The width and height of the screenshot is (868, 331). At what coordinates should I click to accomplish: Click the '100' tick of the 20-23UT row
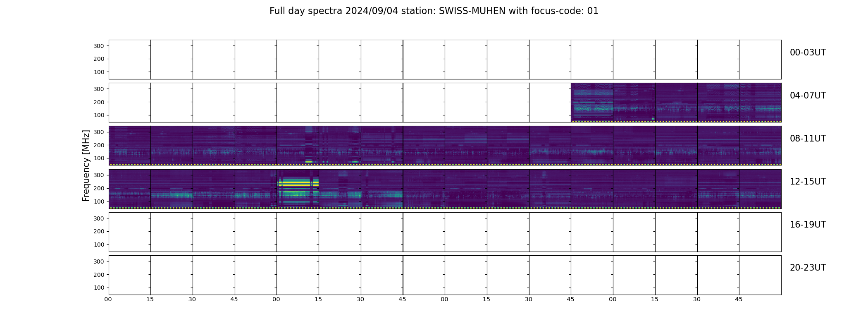pos(99,288)
